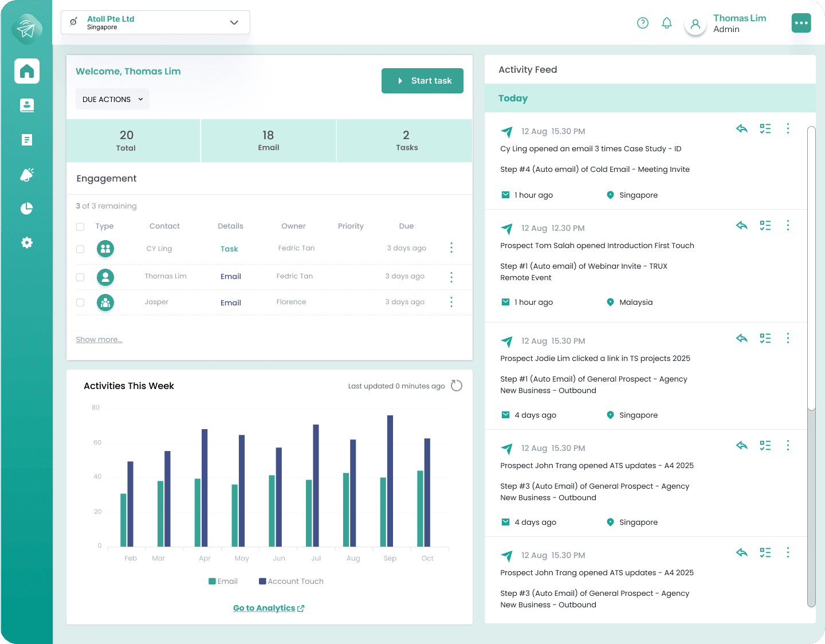Toggle Account Touch series in legend
This screenshot has width=825, height=644.
point(291,581)
